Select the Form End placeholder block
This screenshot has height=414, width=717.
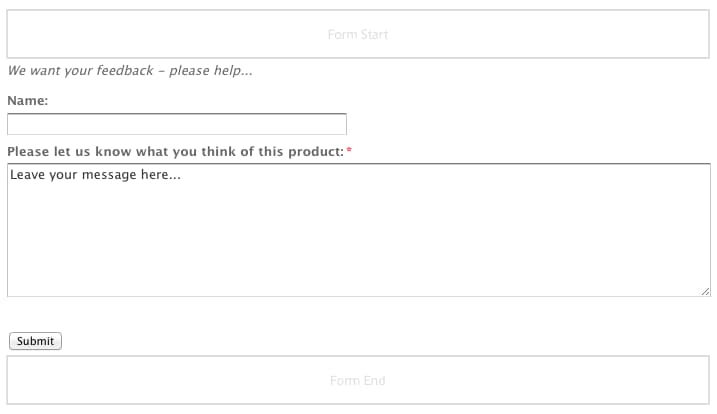tap(358, 380)
